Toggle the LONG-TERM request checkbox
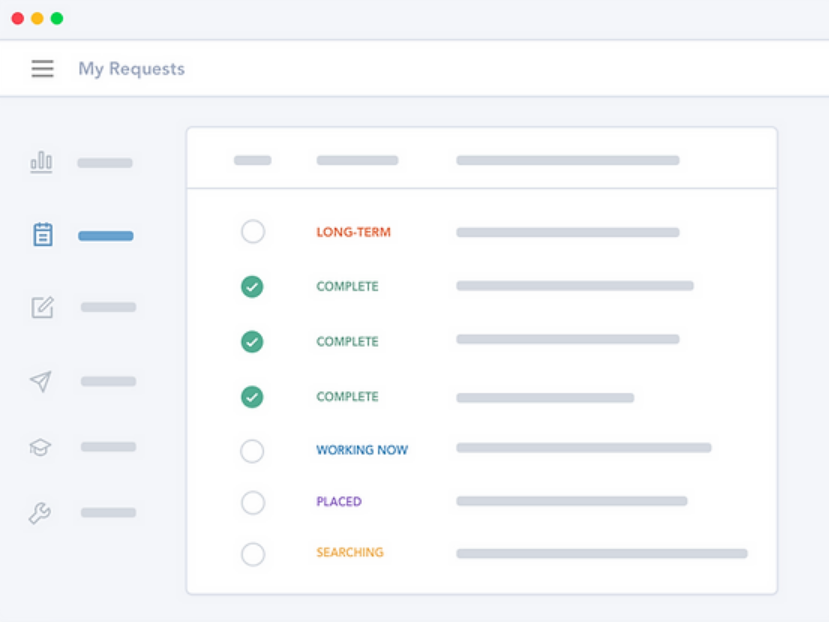This screenshot has height=622, width=829. pos(253,232)
